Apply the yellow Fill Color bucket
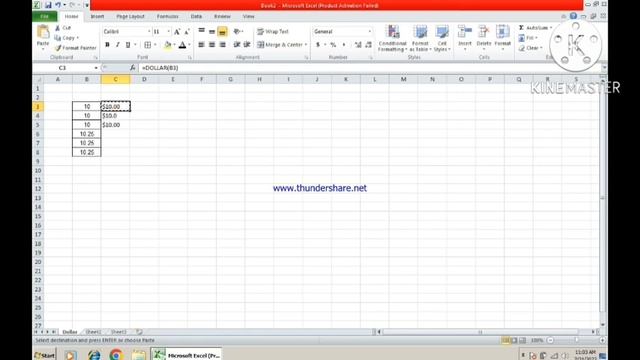Screen dimensions: 640x360 point(167,45)
